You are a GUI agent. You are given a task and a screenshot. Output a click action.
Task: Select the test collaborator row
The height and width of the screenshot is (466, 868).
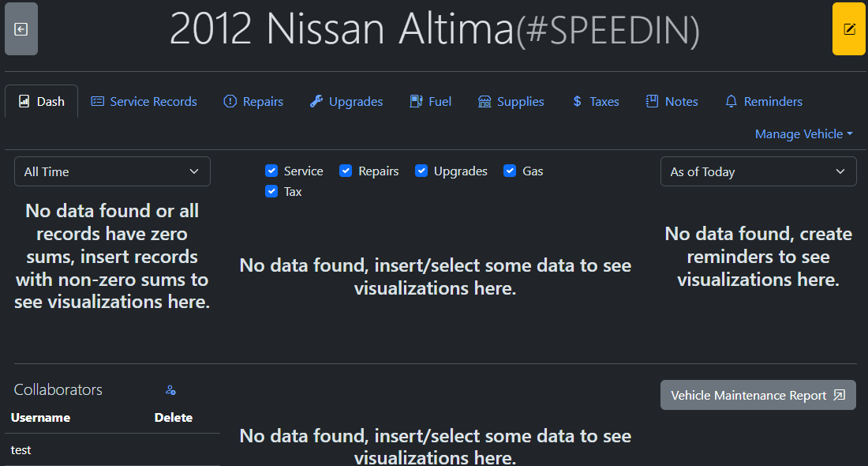pyautogui.click(x=21, y=449)
